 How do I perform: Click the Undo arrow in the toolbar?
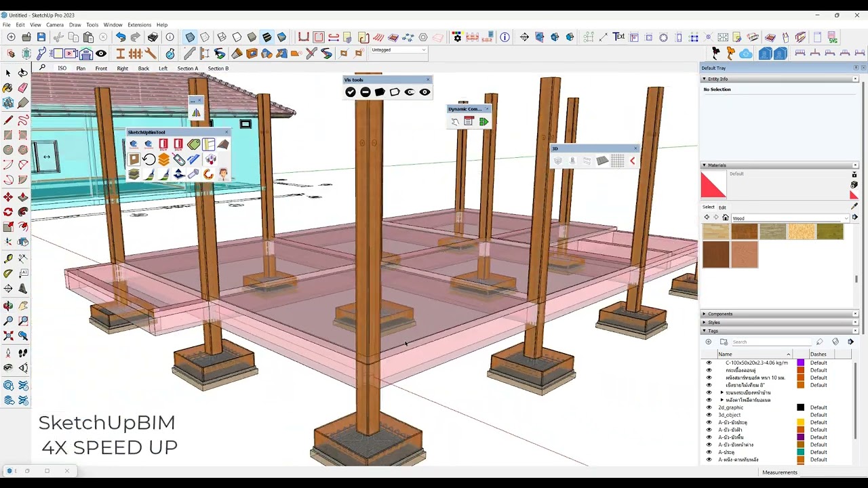pos(121,37)
